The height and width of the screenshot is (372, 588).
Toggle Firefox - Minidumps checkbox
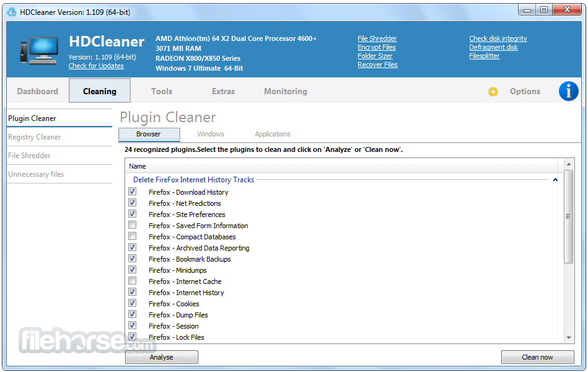133,270
